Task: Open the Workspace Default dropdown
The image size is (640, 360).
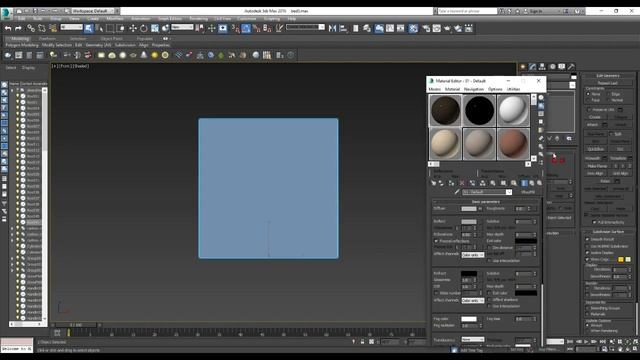Action: click(93, 11)
